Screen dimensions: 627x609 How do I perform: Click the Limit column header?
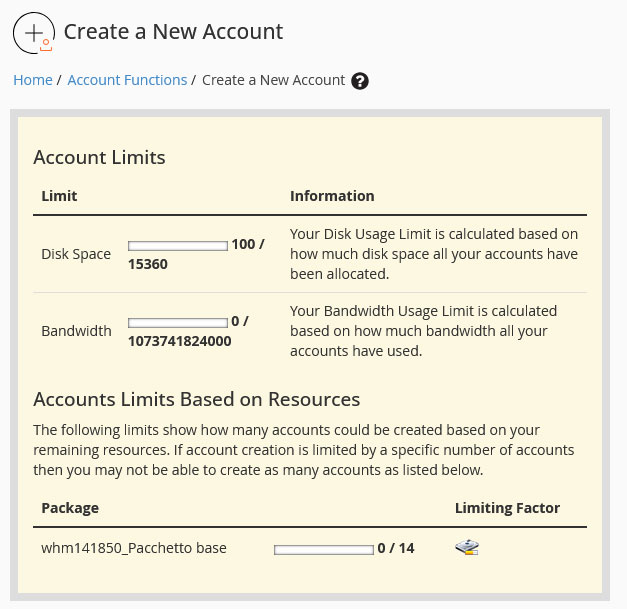coord(59,196)
